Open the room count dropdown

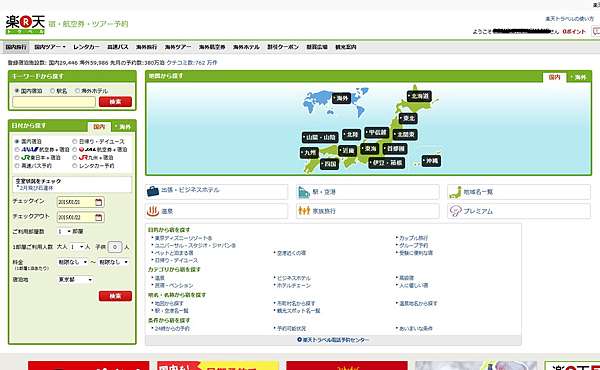point(64,231)
